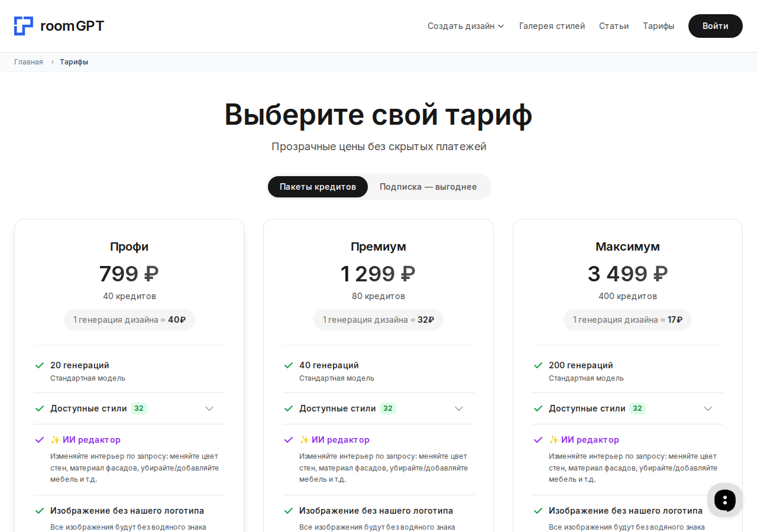Expand Доступные стили in Премиум plan
The width and height of the screenshot is (757, 532).
[x=459, y=408]
